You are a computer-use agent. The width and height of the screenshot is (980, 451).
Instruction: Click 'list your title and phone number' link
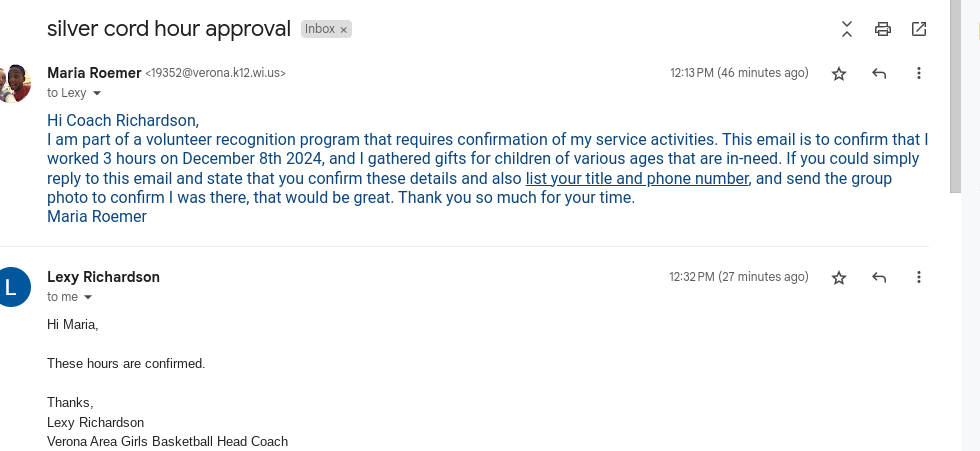coord(637,179)
